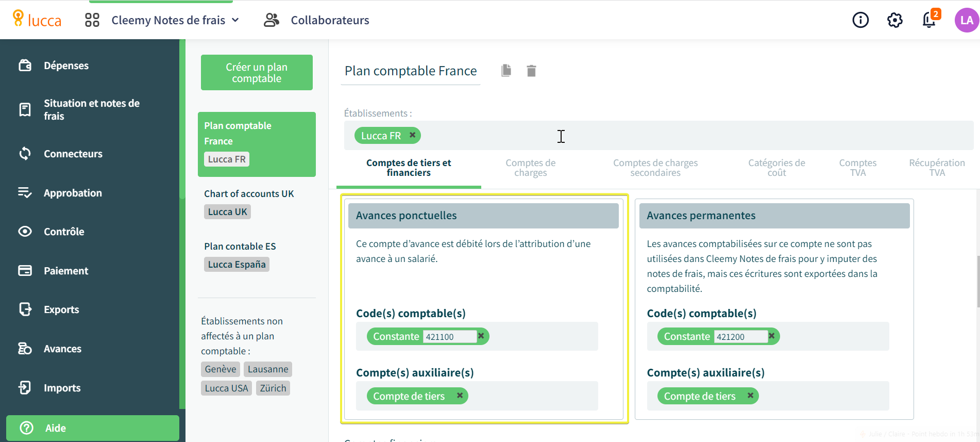Open Approbation in the sidebar
This screenshot has height=442, width=980.
click(x=73, y=193)
